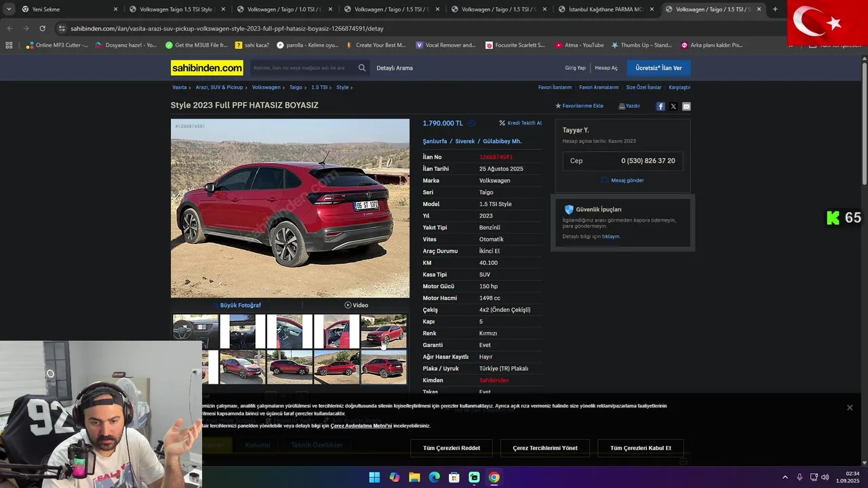868x488 pixels.
Task: Open a new browser tab
Action: (775, 9)
